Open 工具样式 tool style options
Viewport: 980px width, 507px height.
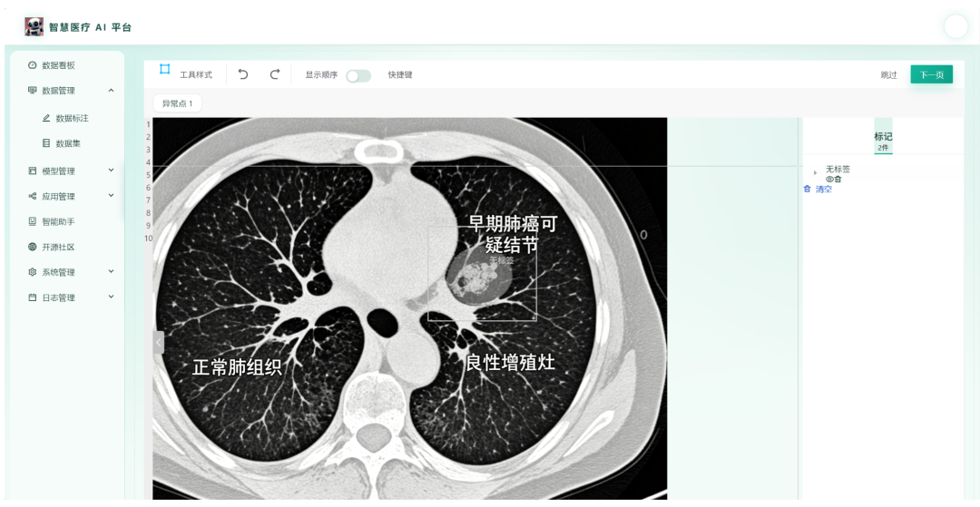click(x=196, y=75)
